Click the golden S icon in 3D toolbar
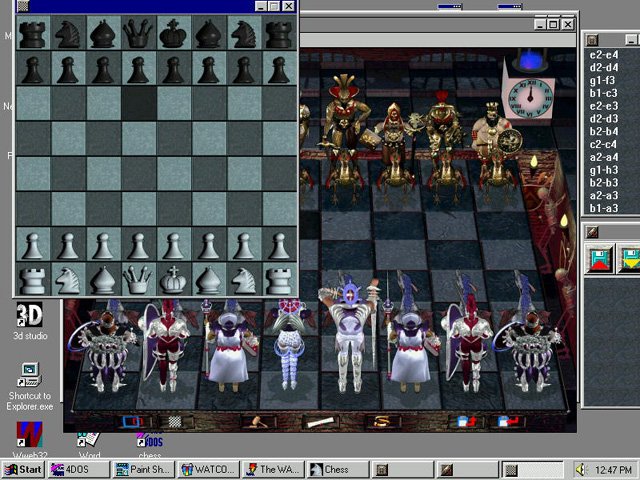640x480 pixels. [381, 421]
